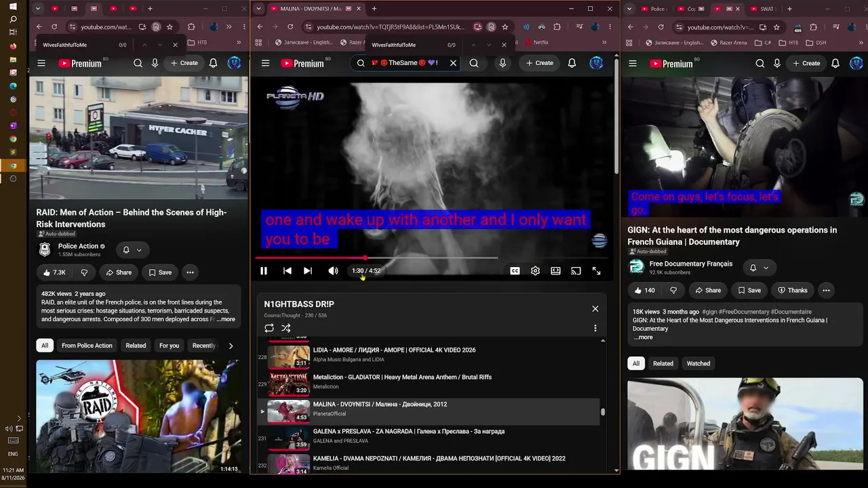868x488 pixels.
Task: Open more actions for the GIGN documentary
Action: 826,290
